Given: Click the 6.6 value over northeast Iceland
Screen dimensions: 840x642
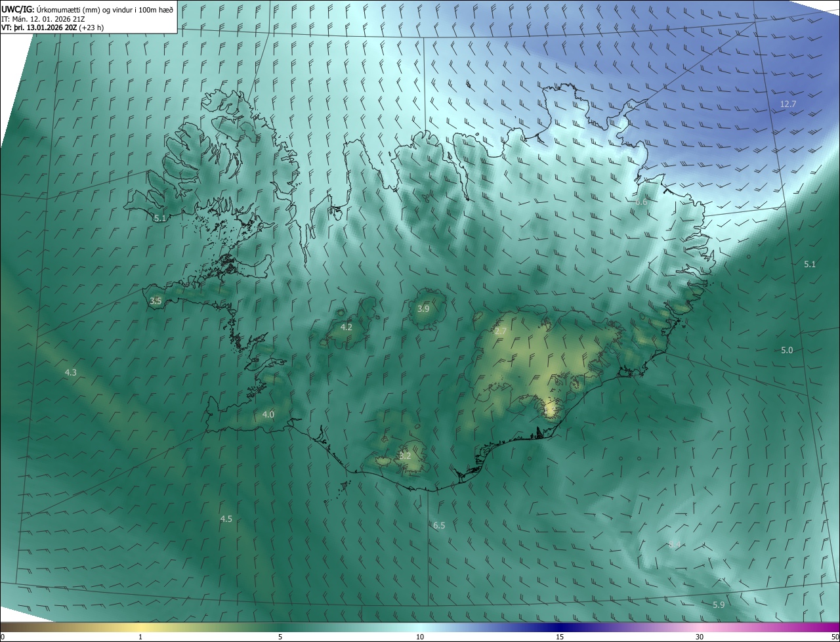Looking at the screenshot, I should coord(641,202).
